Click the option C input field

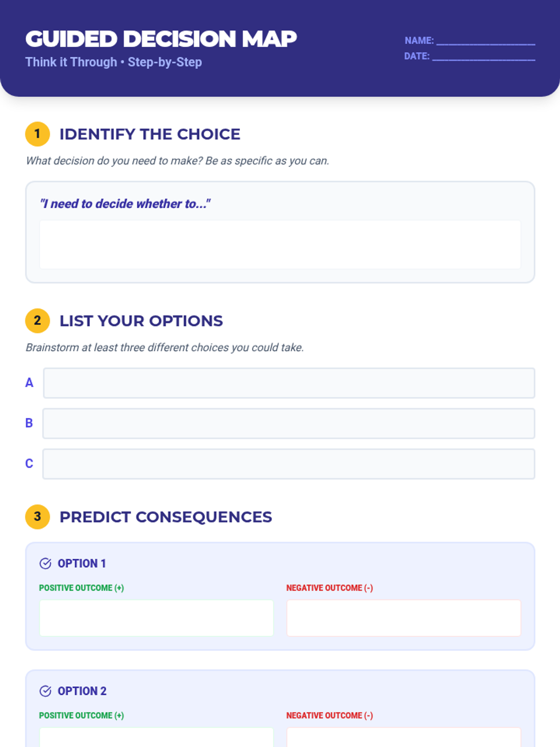pos(289,464)
